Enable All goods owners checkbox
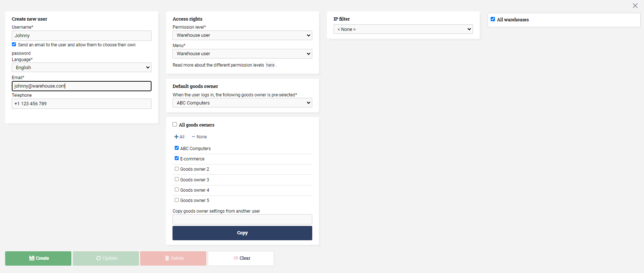Image resolution: width=644 pixels, height=273 pixels. (175, 124)
